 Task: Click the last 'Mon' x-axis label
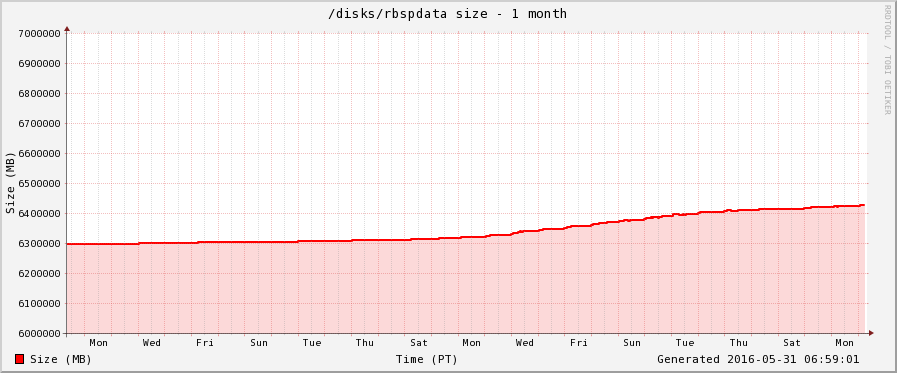pos(844,343)
